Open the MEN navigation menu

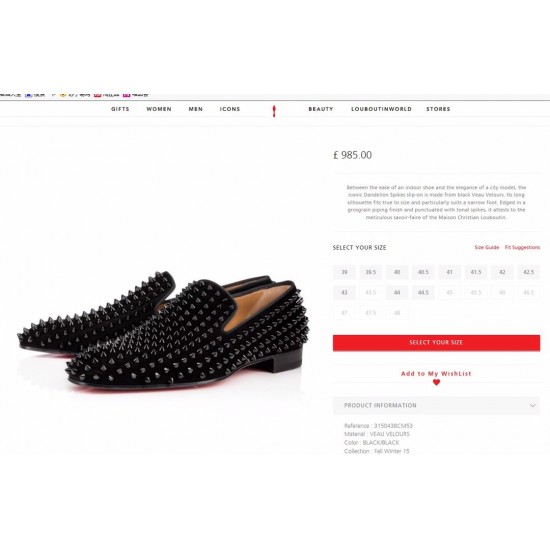[x=196, y=109]
